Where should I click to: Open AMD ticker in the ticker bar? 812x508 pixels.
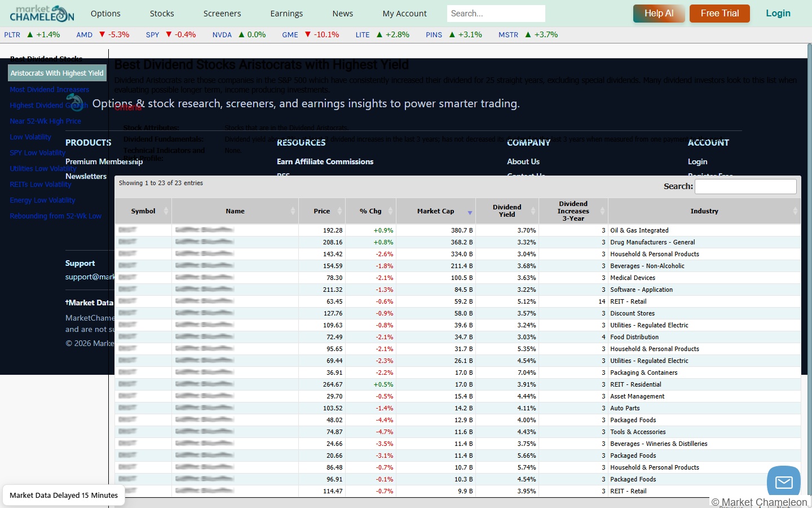pos(84,35)
